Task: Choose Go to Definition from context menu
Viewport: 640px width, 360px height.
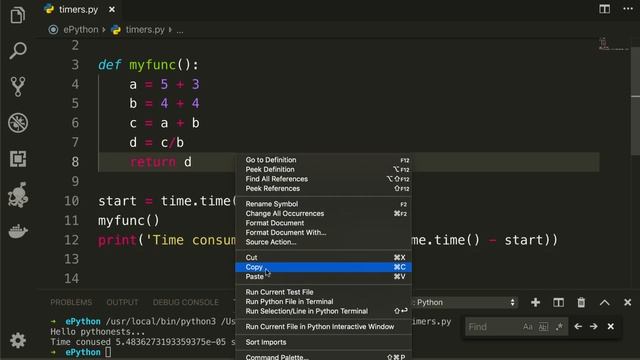Action: click(323, 160)
